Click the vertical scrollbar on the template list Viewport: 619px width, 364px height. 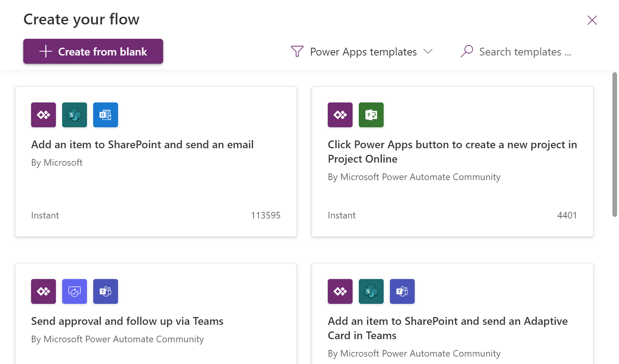(x=614, y=144)
